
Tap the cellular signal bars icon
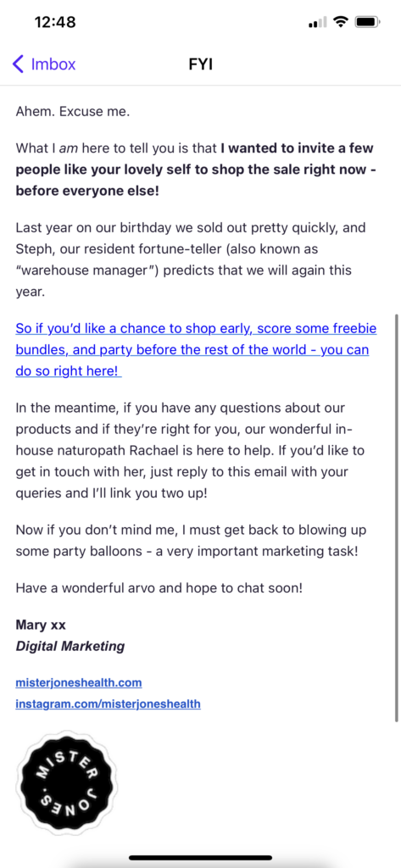coord(318,23)
